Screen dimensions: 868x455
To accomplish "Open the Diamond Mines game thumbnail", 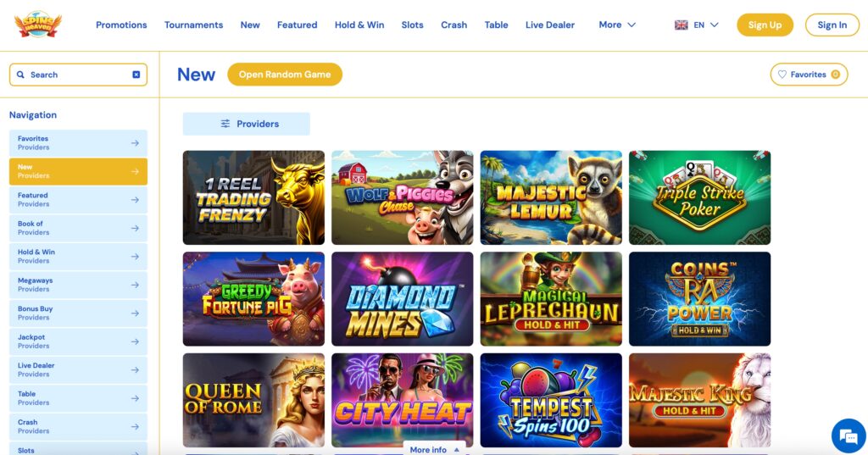I will (x=403, y=299).
